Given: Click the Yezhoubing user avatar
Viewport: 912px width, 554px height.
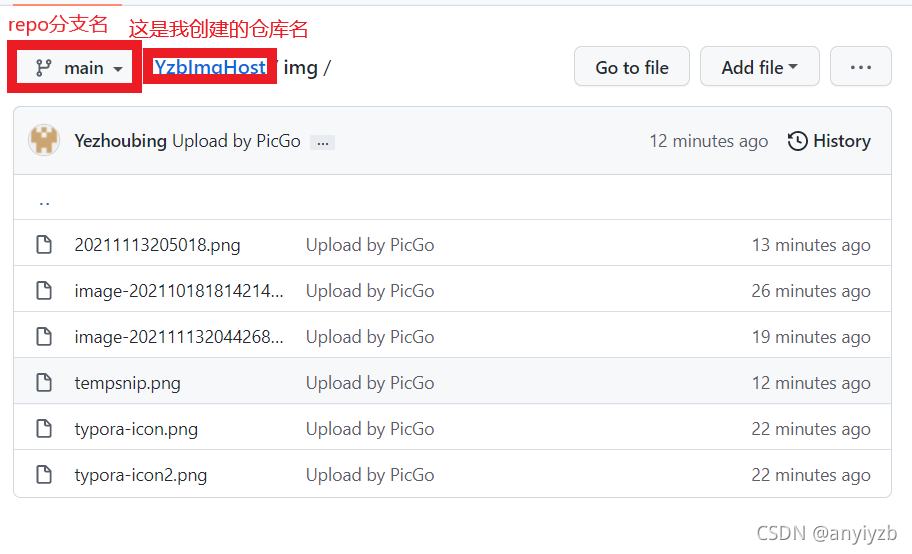Looking at the screenshot, I should [44, 140].
